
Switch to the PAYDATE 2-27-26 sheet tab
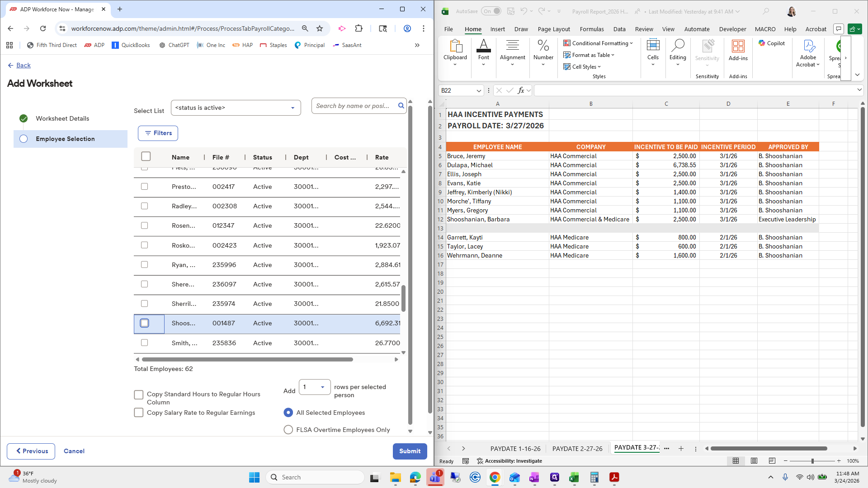pos(577,449)
